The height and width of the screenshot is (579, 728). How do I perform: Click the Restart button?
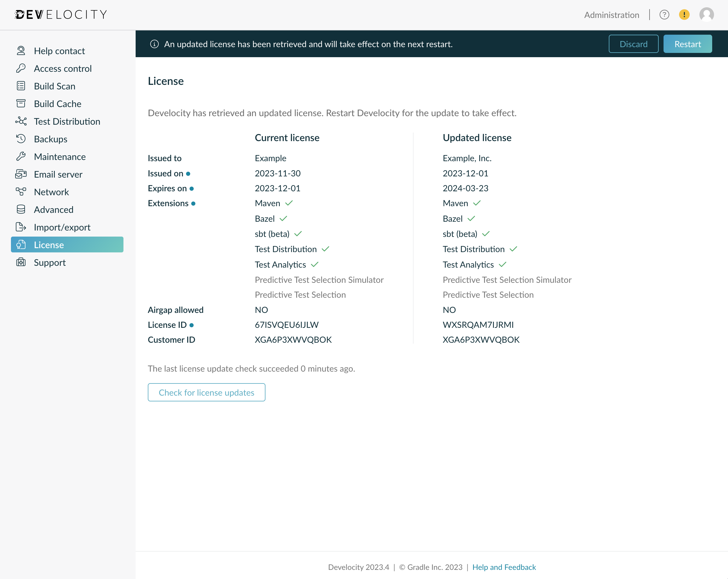688,43
